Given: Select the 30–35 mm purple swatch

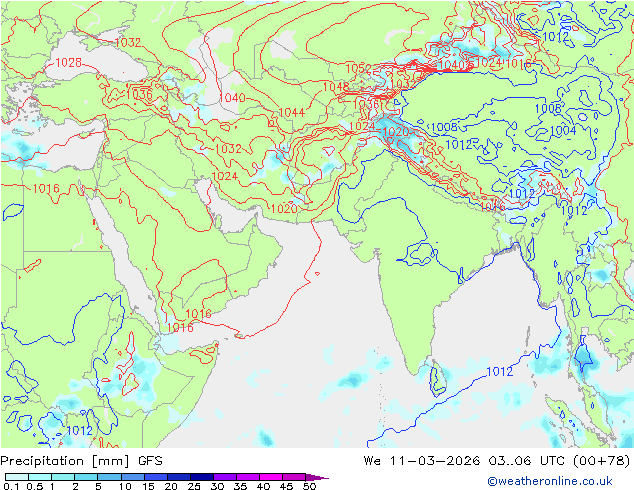Looking at the screenshot, I should click(x=224, y=477).
